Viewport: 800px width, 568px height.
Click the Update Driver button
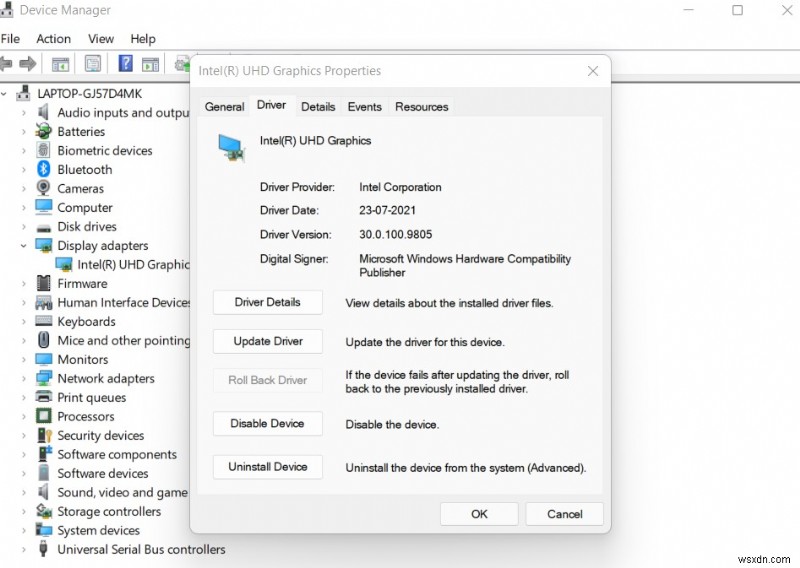coord(268,341)
